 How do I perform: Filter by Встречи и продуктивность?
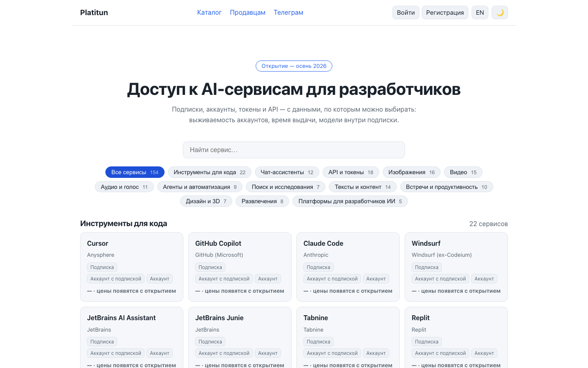(447, 187)
